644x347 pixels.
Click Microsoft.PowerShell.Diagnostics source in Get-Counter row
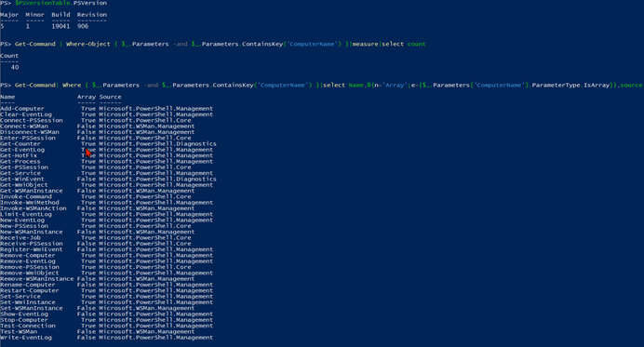157,143
